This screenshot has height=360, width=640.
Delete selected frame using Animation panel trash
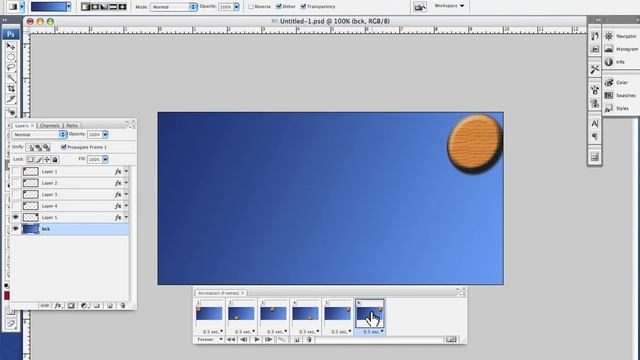[x=309, y=339]
